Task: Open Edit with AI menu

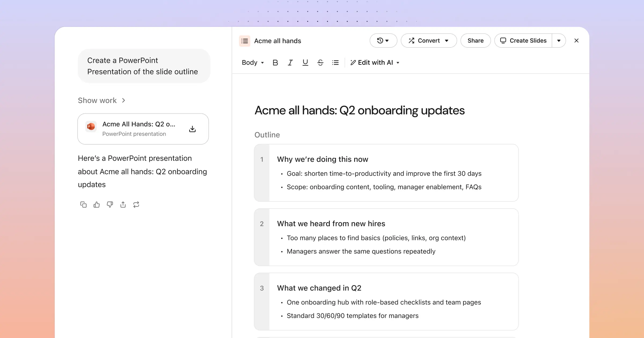Action: pos(375,63)
